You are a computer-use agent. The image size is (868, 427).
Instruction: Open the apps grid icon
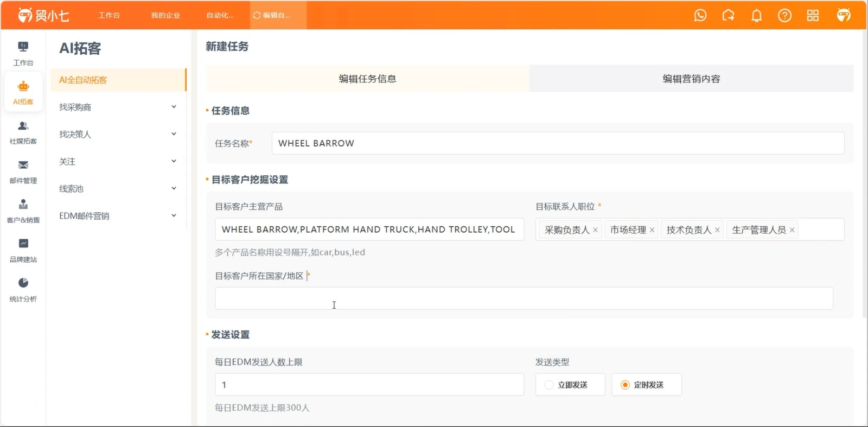click(x=813, y=15)
